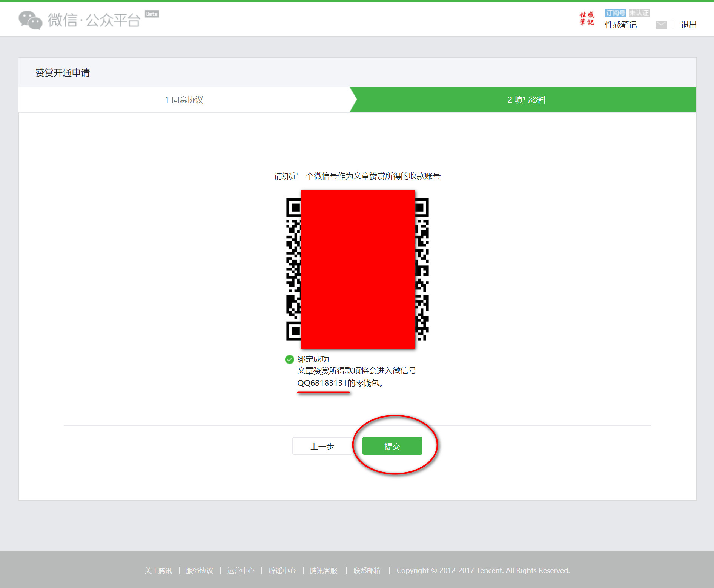
Task: Click the QQ68183131 account text
Action: pos(322,383)
